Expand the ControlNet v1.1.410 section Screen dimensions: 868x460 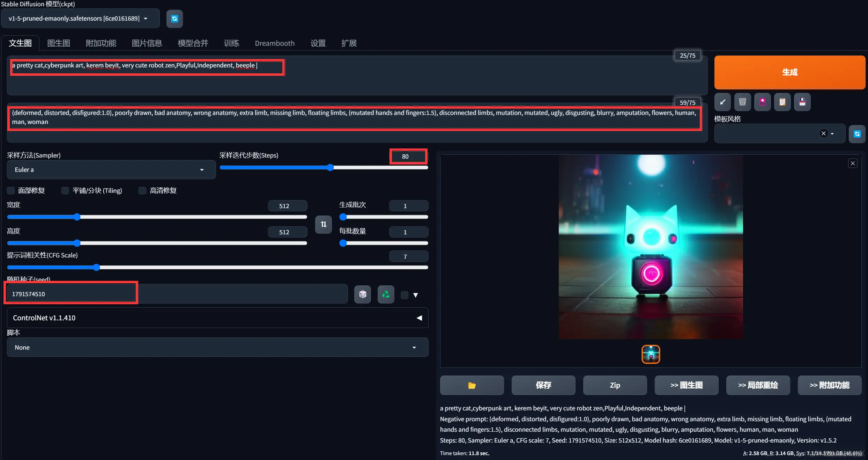point(217,318)
